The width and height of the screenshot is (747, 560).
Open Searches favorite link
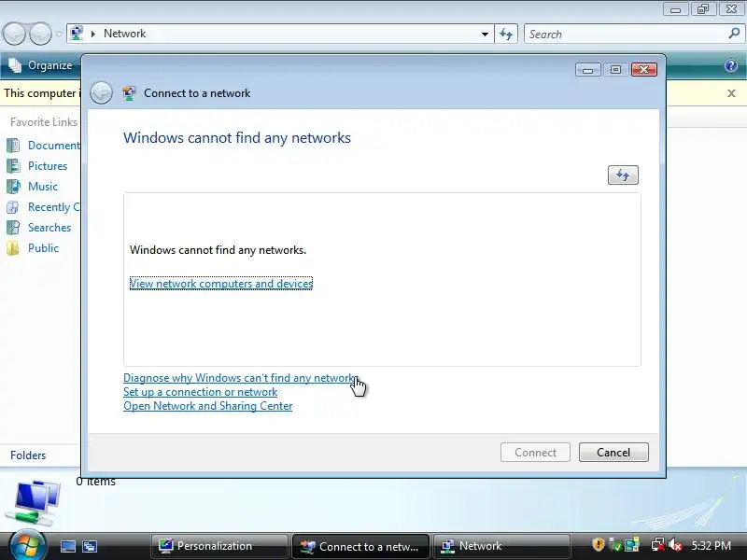49,228
